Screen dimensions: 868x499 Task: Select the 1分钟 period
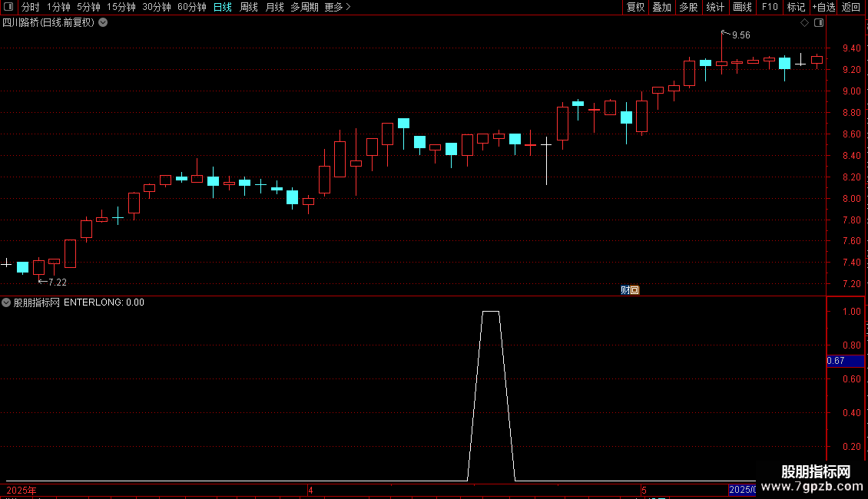58,7
